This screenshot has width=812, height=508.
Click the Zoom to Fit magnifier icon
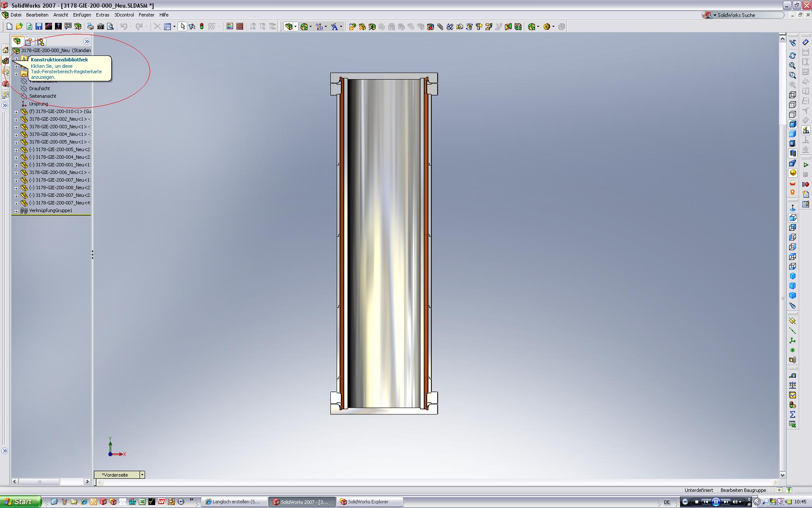click(793, 66)
